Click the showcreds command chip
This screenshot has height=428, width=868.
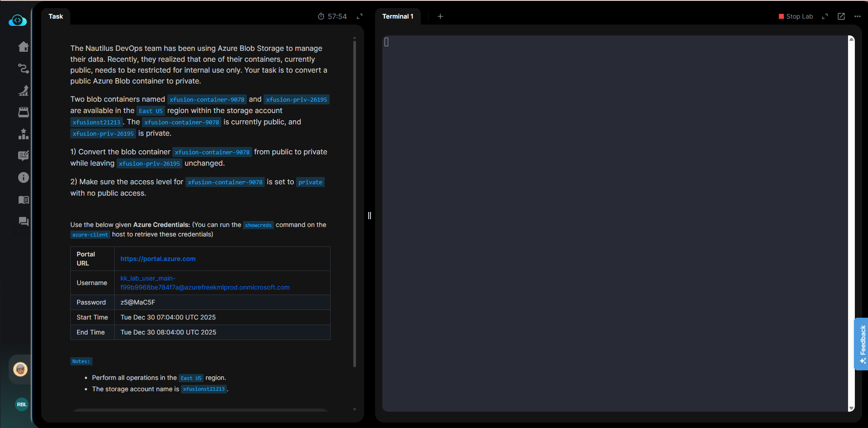[x=258, y=225]
